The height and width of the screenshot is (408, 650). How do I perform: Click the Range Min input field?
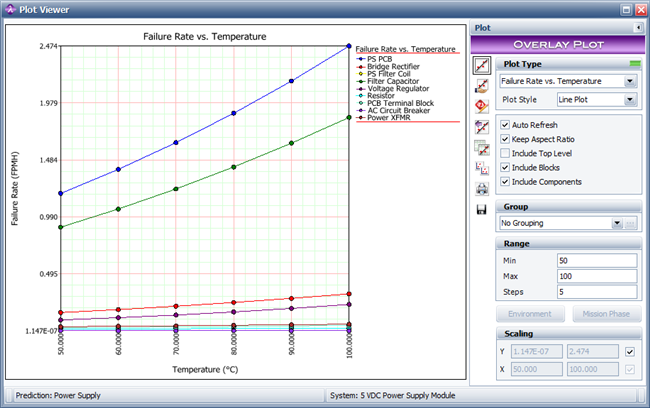[x=596, y=260]
